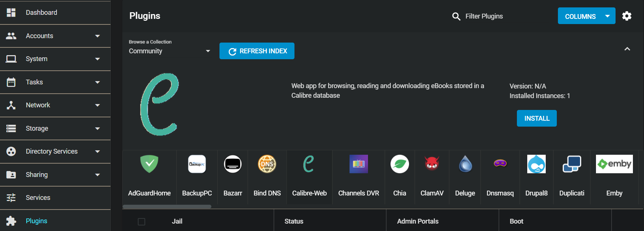
Task: Expand the Tasks menu arrow
Action: pyautogui.click(x=98, y=82)
